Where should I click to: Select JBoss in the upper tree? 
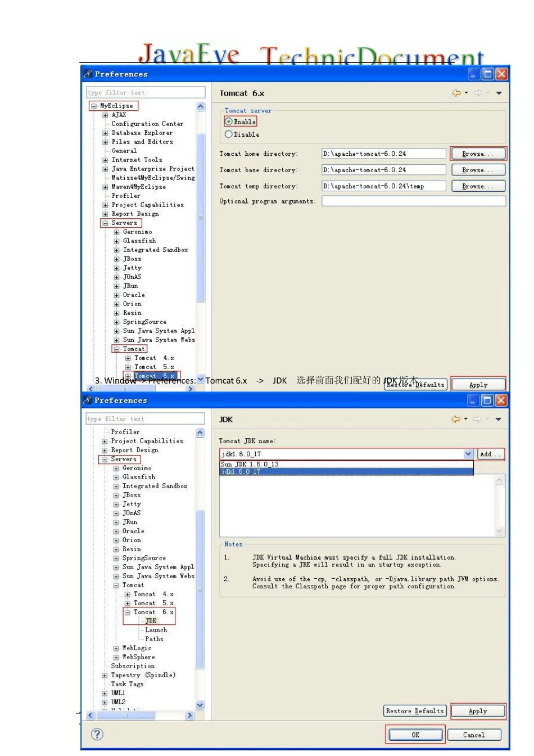pyautogui.click(x=132, y=259)
